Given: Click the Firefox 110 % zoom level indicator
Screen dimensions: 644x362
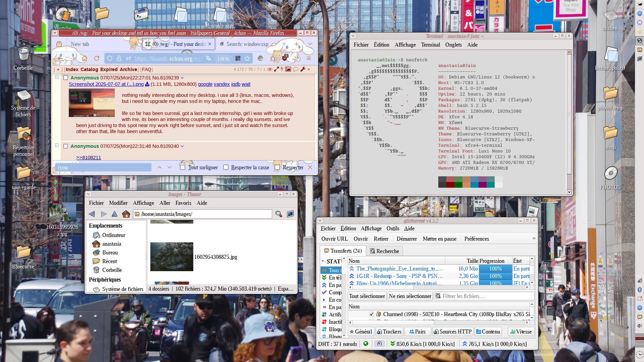Looking at the screenshot, I should pyautogui.click(x=223, y=59).
